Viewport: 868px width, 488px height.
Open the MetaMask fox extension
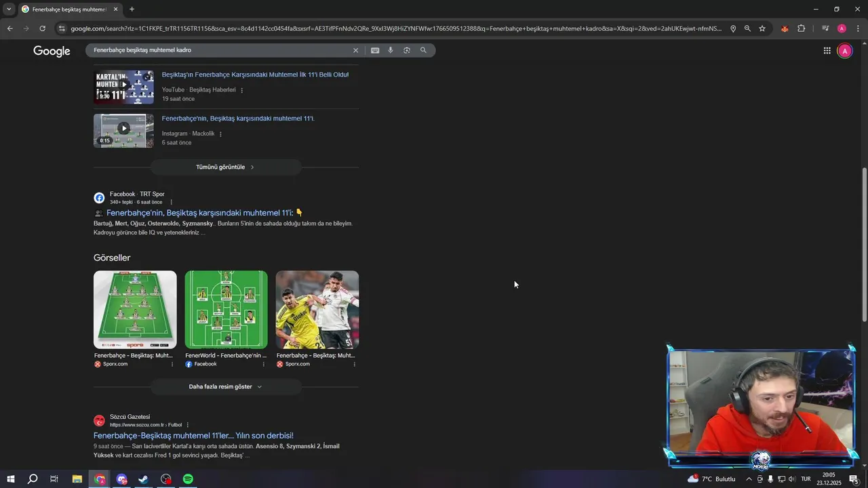(x=785, y=28)
